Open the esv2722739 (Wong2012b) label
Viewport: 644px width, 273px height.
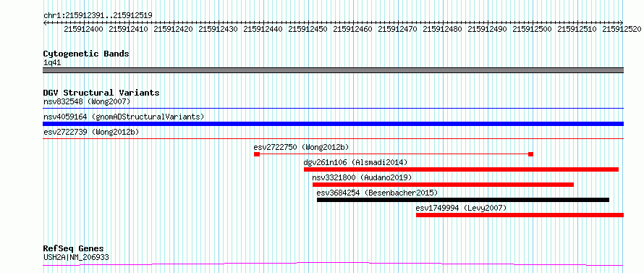click(91, 132)
